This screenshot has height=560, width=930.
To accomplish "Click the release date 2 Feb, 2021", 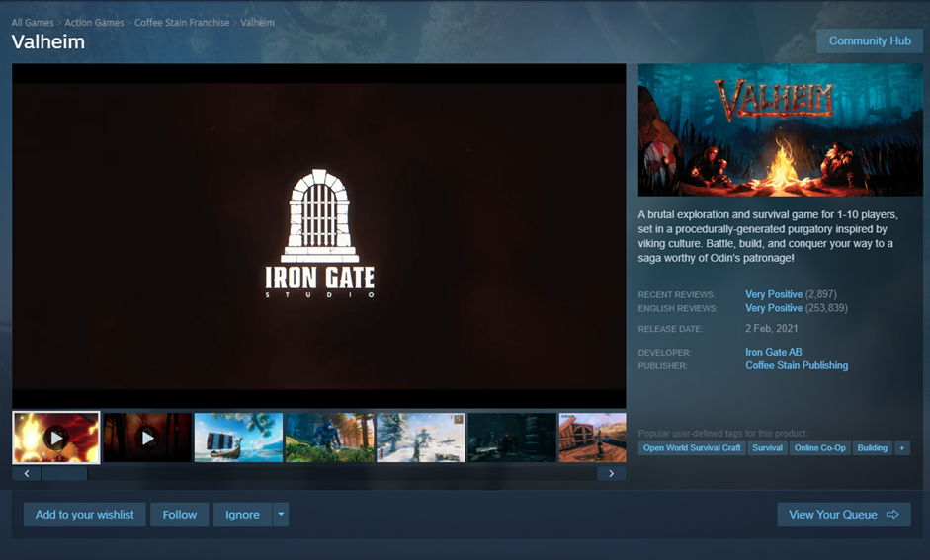I will [x=772, y=328].
